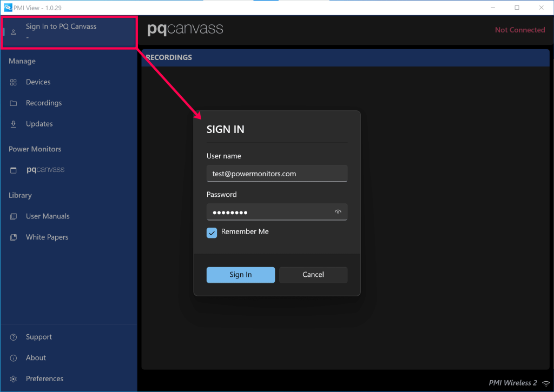Focus the Password input field
554x392 pixels.
(x=268, y=212)
